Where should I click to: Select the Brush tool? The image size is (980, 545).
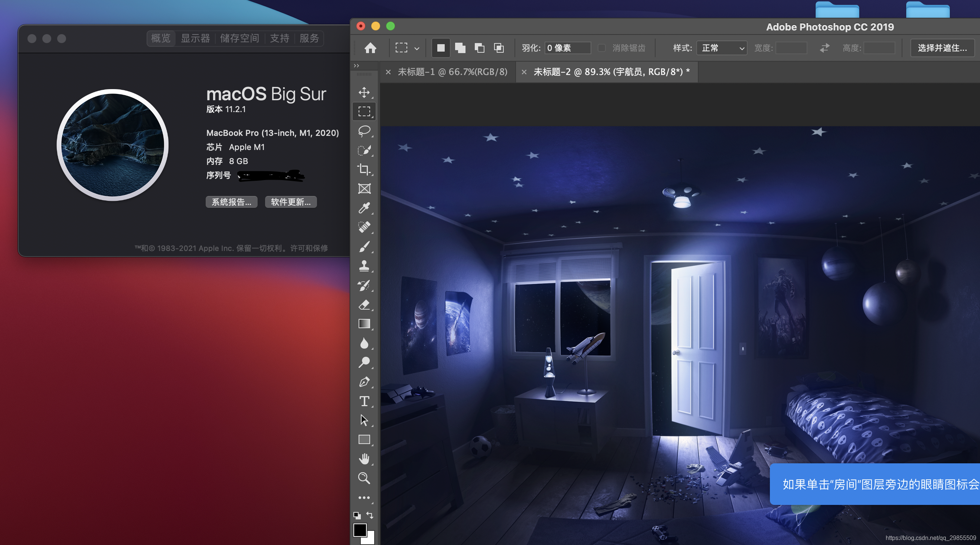pos(364,247)
